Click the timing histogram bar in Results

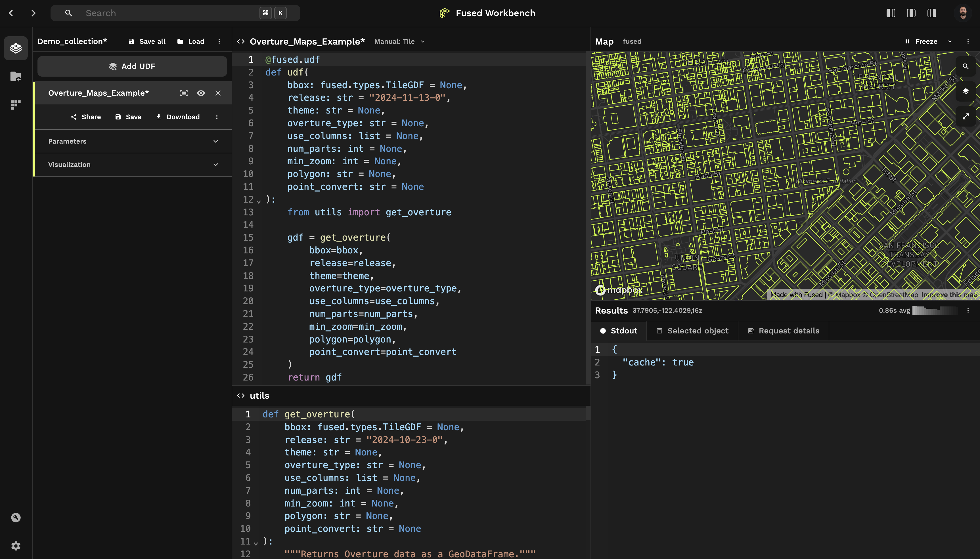(x=935, y=310)
